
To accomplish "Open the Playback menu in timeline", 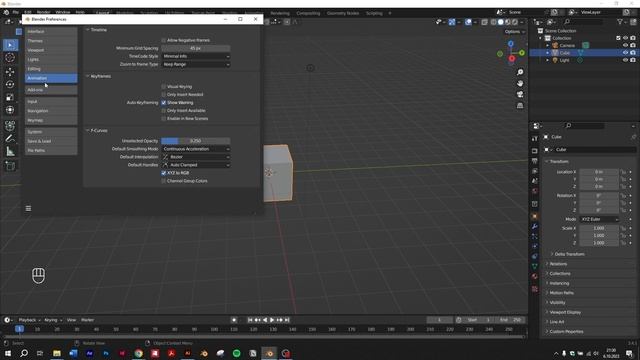I will pyautogui.click(x=29, y=320).
